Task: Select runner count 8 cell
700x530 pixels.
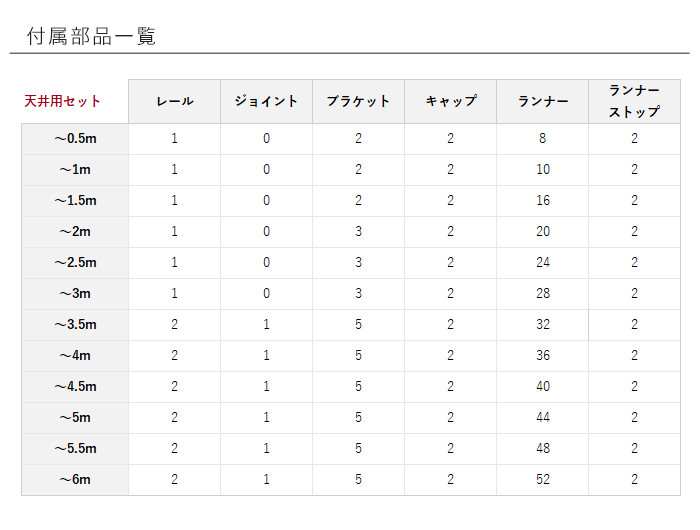Action: click(542, 139)
